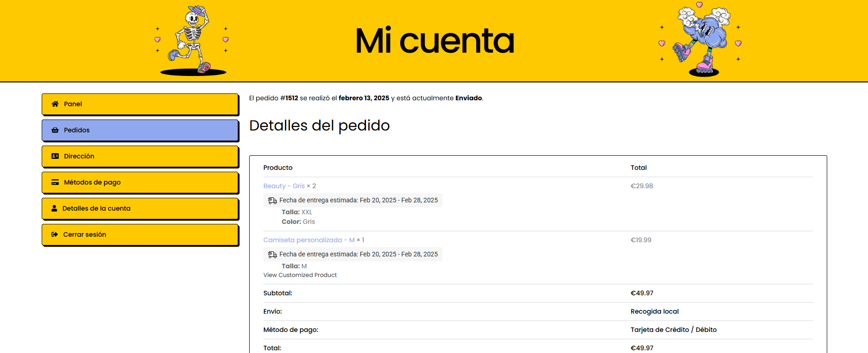Click the delivery truck icon under Beauty - Gris

272,201
